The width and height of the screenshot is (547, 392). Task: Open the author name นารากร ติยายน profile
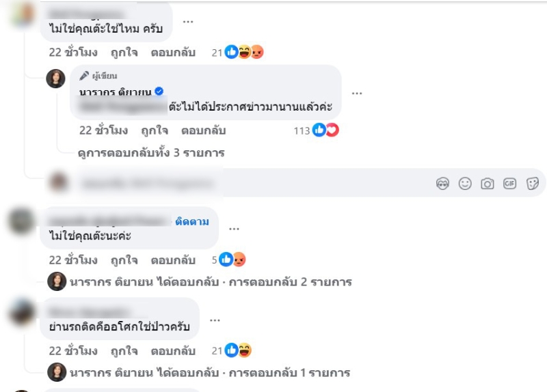click(116, 92)
